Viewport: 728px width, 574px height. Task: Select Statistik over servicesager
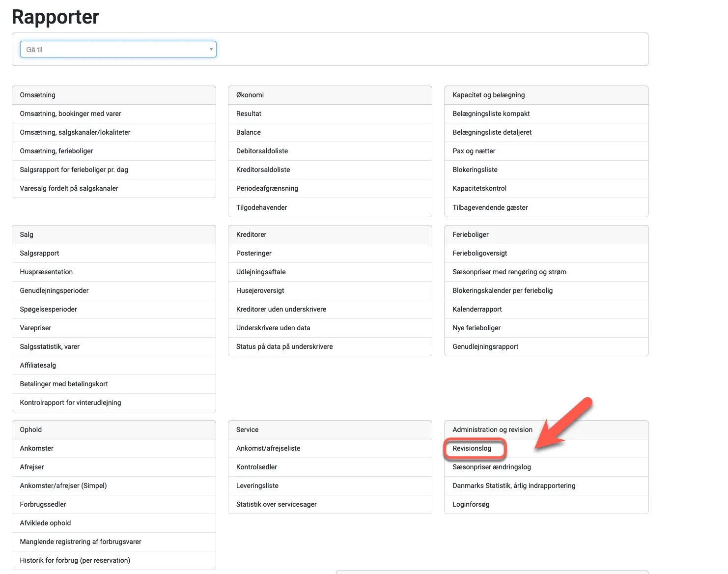tap(277, 504)
